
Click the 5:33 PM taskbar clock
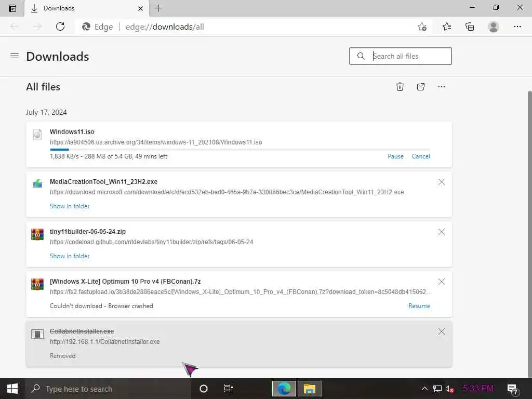(x=478, y=388)
